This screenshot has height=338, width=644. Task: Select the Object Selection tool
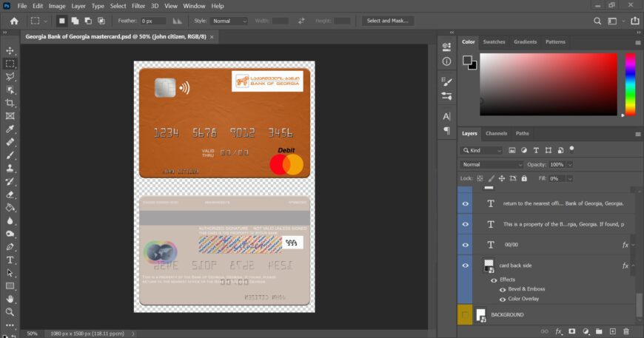[x=10, y=89]
